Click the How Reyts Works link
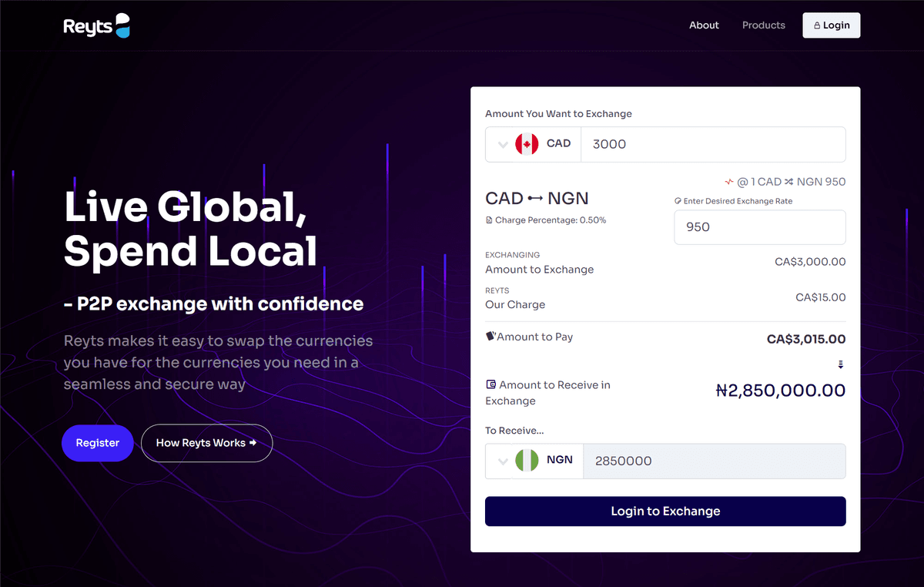Viewport: 924px width, 587px height. coord(206,443)
